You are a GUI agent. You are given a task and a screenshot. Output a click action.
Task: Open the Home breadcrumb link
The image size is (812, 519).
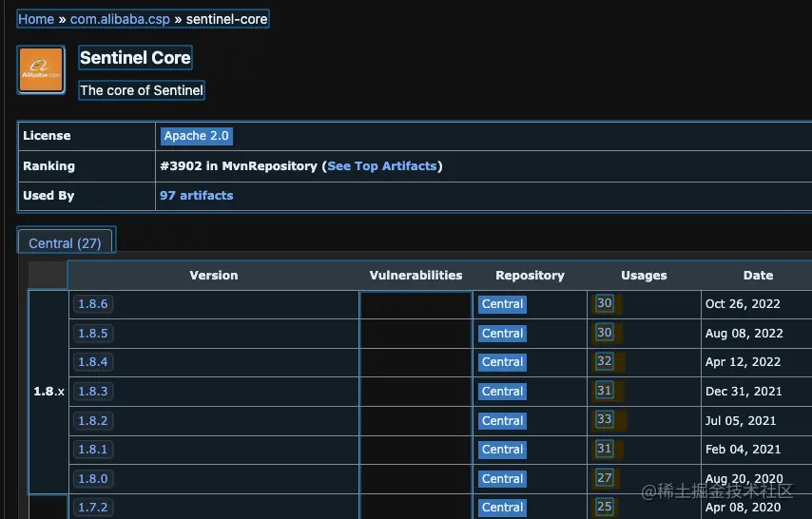[36, 19]
